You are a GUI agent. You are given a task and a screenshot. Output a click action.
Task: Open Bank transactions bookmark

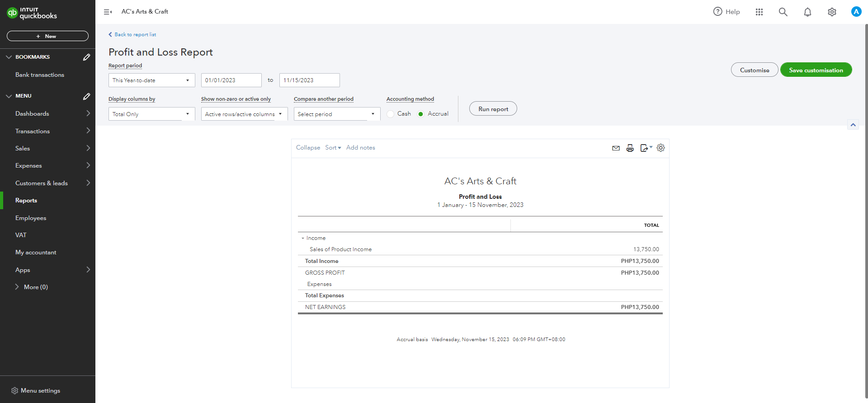(x=40, y=75)
